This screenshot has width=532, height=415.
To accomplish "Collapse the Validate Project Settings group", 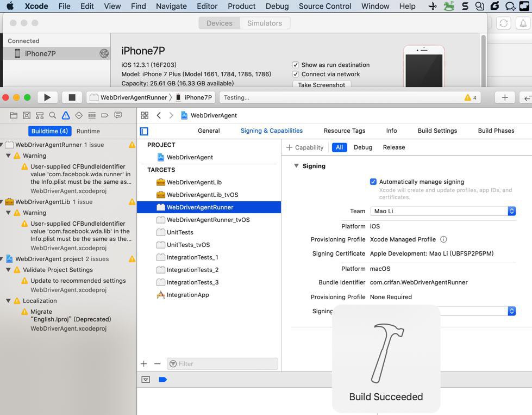I will pos(9,270).
